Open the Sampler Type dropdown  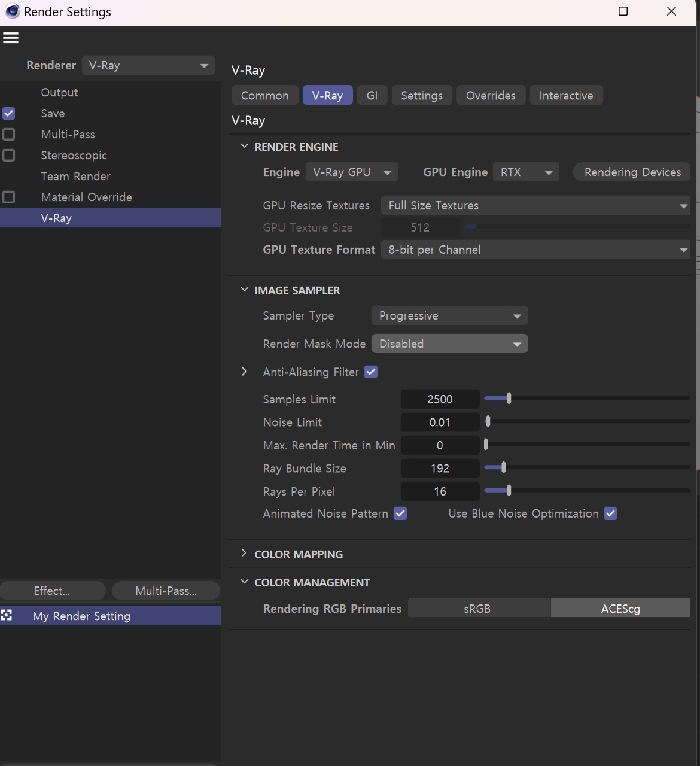pyautogui.click(x=449, y=315)
